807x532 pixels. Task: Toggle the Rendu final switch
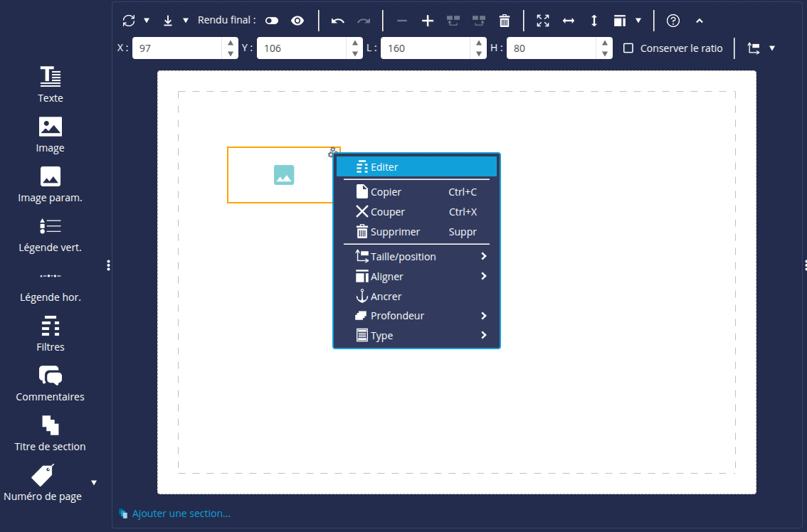click(x=272, y=21)
